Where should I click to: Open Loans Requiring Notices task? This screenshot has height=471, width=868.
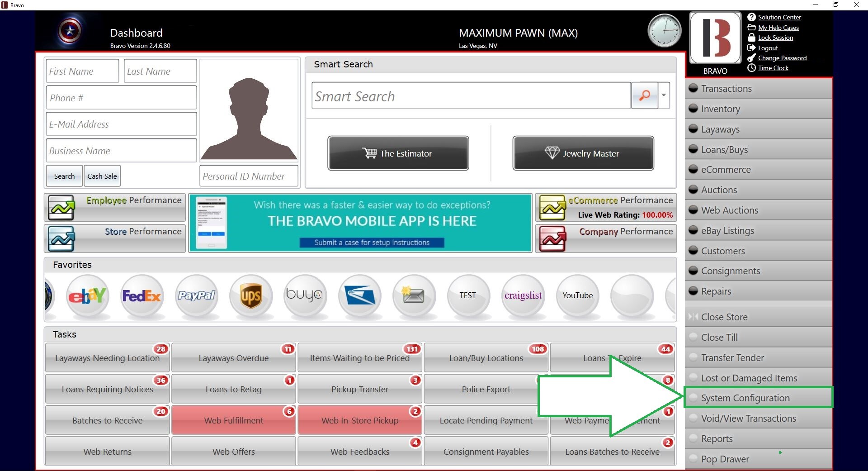(x=107, y=389)
